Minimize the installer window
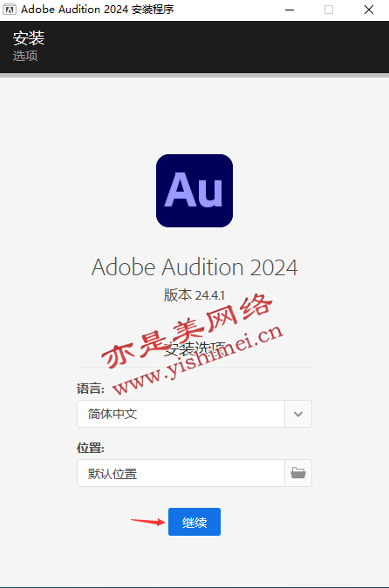The image size is (389, 588). click(290, 10)
